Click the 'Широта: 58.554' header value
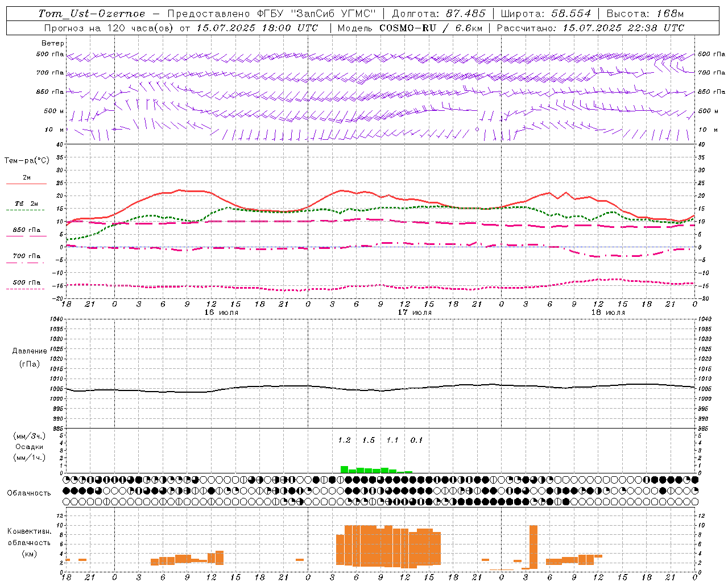Viewport: 728px width, 582px height. (x=546, y=14)
